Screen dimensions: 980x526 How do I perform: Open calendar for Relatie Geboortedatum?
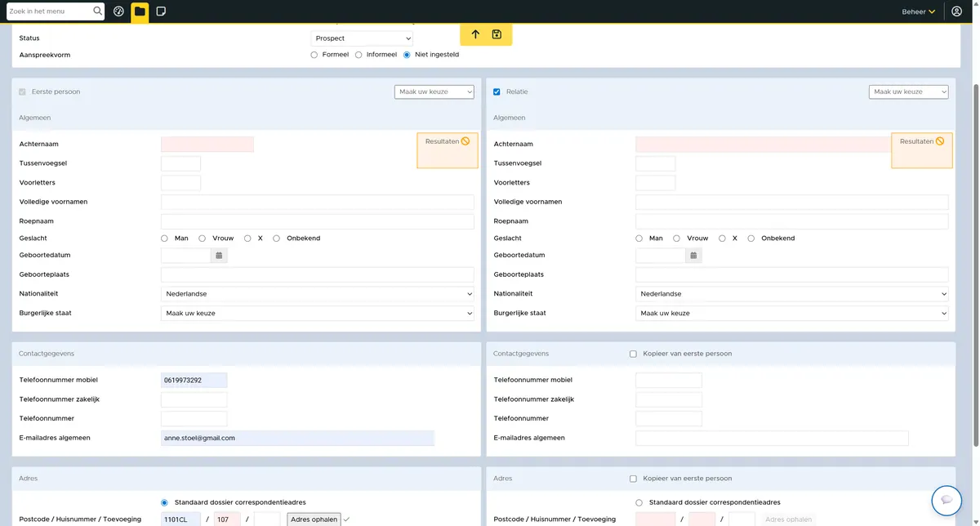click(693, 256)
